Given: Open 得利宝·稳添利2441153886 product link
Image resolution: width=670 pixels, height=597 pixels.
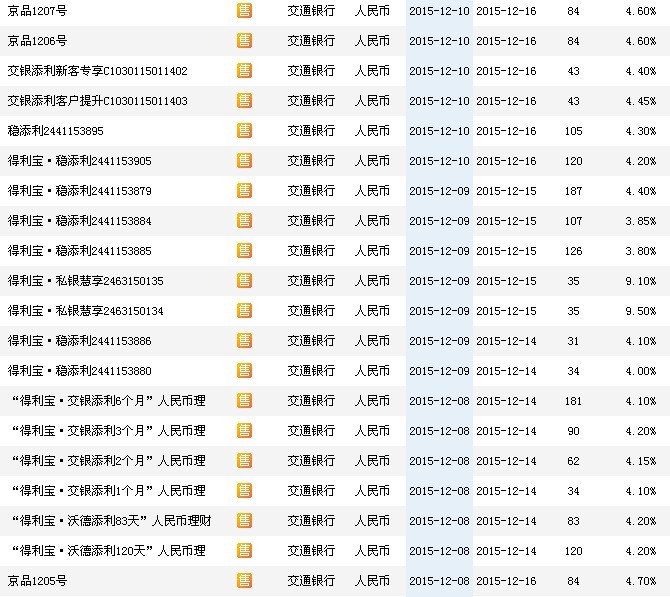Looking at the screenshot, I should click(79, 341).
